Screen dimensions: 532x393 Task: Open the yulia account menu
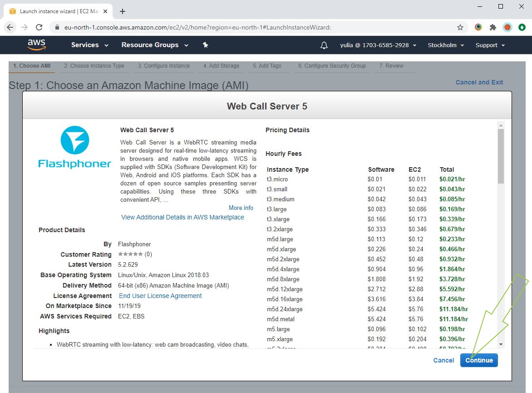click(x=378, y=45)
